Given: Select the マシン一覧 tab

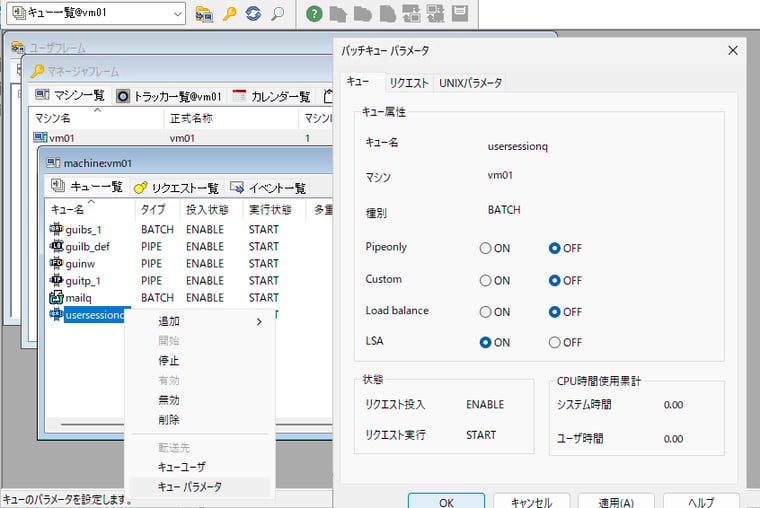Looking at the screenshot, I should [70, 95].
